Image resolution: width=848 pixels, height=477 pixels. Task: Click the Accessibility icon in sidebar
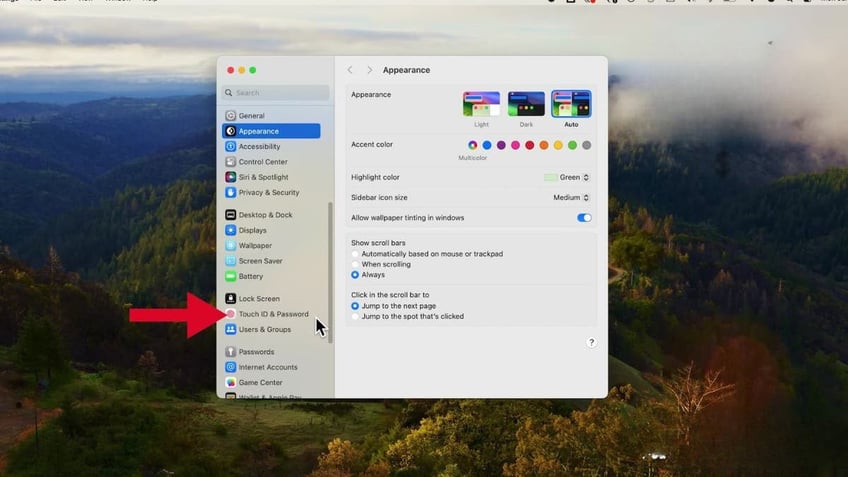tap(230, 147)
